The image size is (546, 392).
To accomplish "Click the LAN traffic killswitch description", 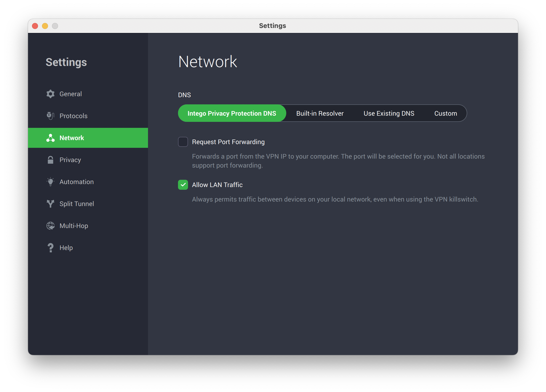I will (x=335, y=199).
